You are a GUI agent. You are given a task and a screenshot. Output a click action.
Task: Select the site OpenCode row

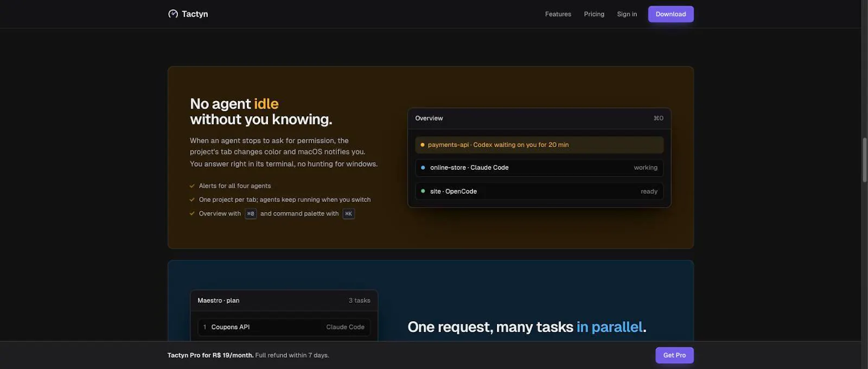pos(539,191)
